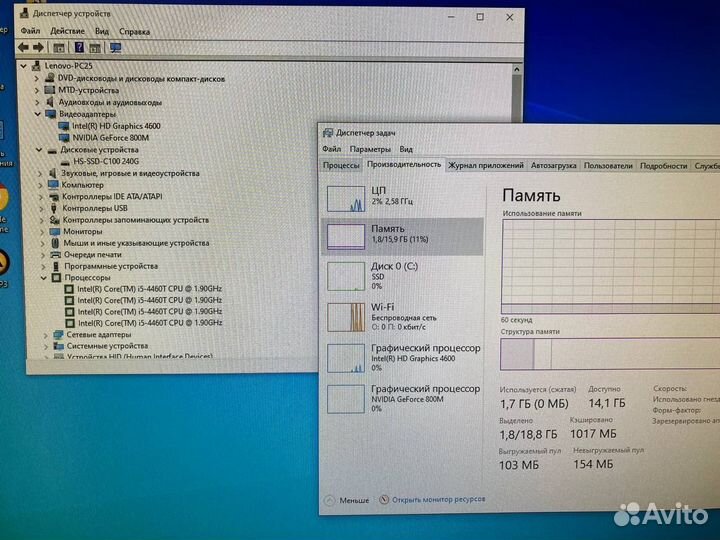Open the Вид menu in Device Manager
Image resolution: width=720 pixels, height=540 pixels.
pyautogui.click(x=101, y=31)
